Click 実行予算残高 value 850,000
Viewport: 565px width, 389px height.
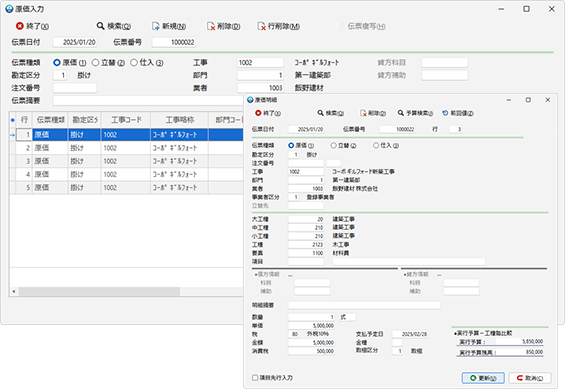click(x=534, y=352)
